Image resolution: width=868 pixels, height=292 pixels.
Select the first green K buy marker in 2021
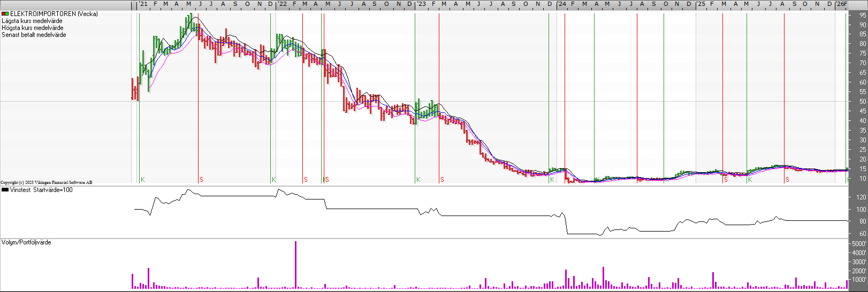142,180
